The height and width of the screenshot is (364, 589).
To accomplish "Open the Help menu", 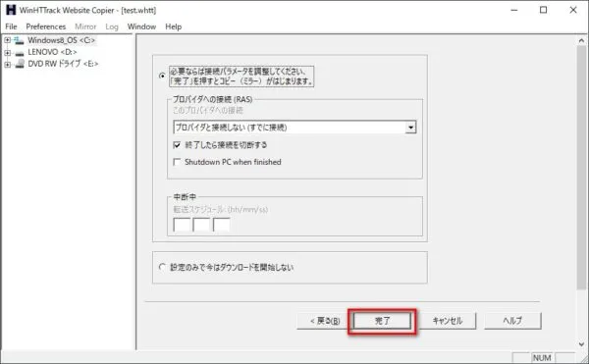I will coord(173,26).
